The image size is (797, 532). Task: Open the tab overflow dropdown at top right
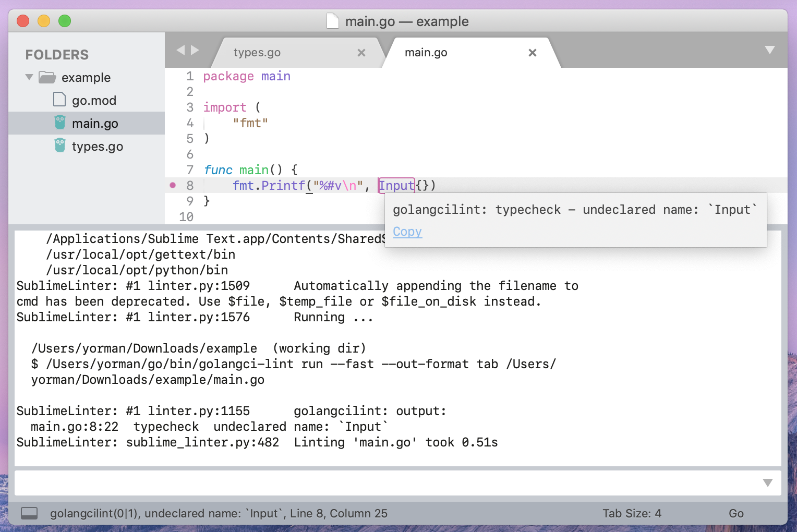[x=770, y=50]
